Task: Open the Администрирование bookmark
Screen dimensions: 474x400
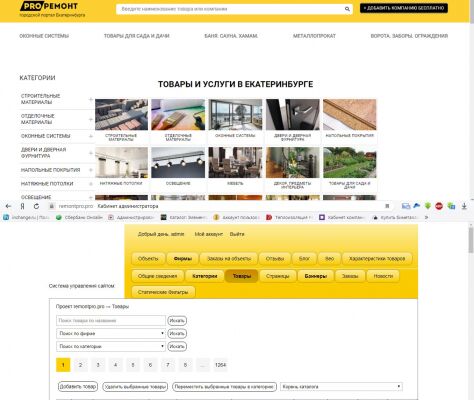Action: (131, 217)
